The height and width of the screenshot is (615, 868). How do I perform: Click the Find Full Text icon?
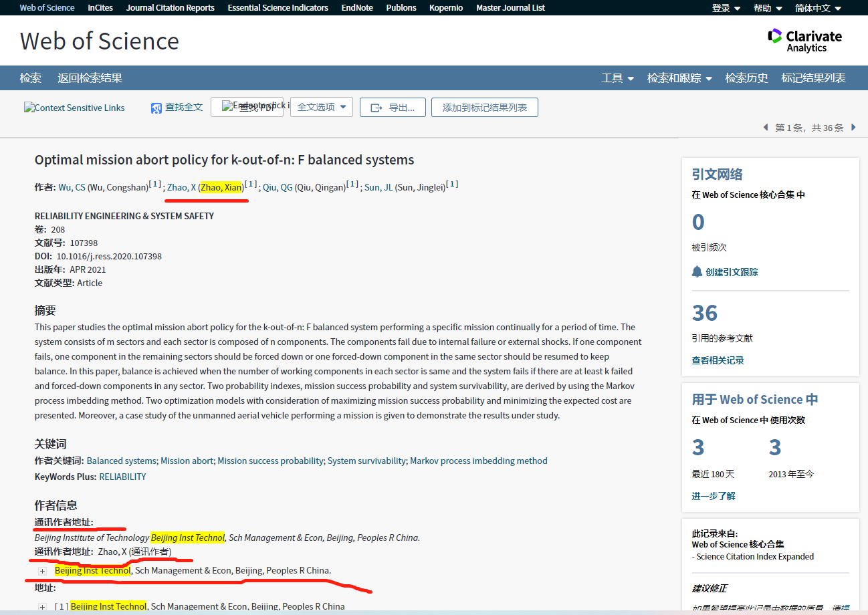[x=156, y=108]
